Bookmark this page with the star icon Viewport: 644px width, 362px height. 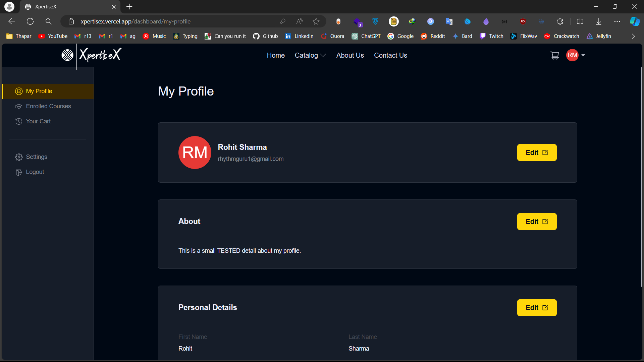pyautogui.click(x=316, y=21)
